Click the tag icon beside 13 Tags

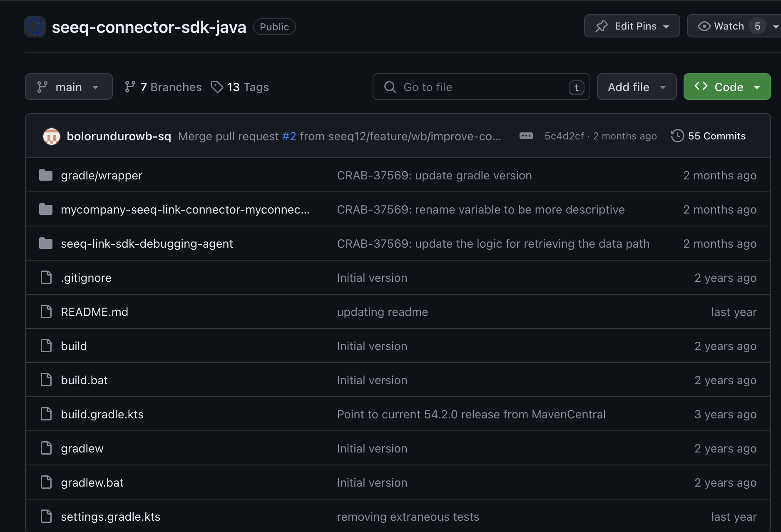217,87
